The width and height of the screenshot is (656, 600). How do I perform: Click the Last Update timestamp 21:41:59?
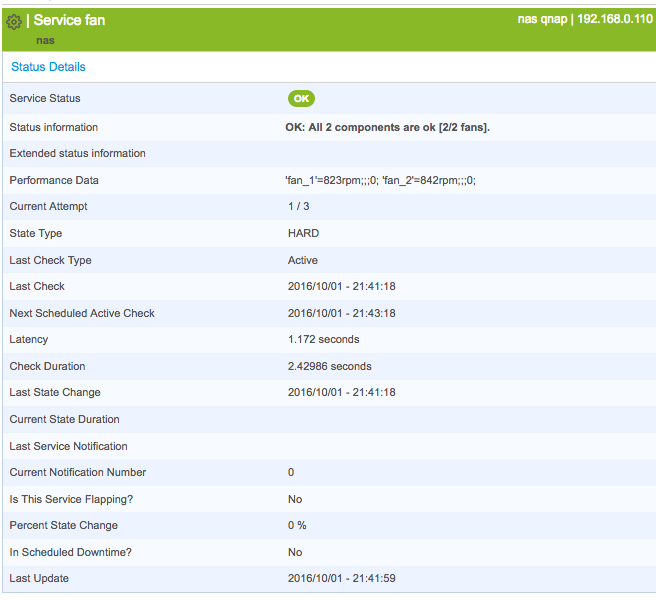341,579
